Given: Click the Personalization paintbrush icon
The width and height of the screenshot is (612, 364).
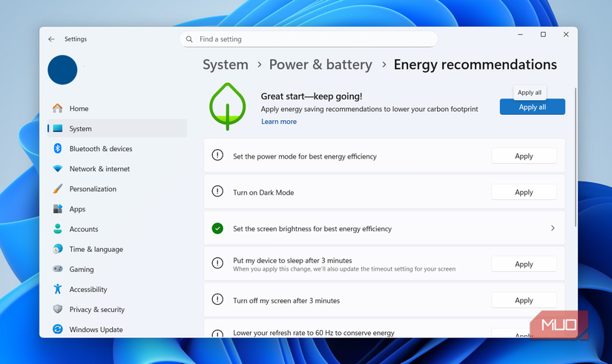Looking at the screenshot, I should 58,189.
